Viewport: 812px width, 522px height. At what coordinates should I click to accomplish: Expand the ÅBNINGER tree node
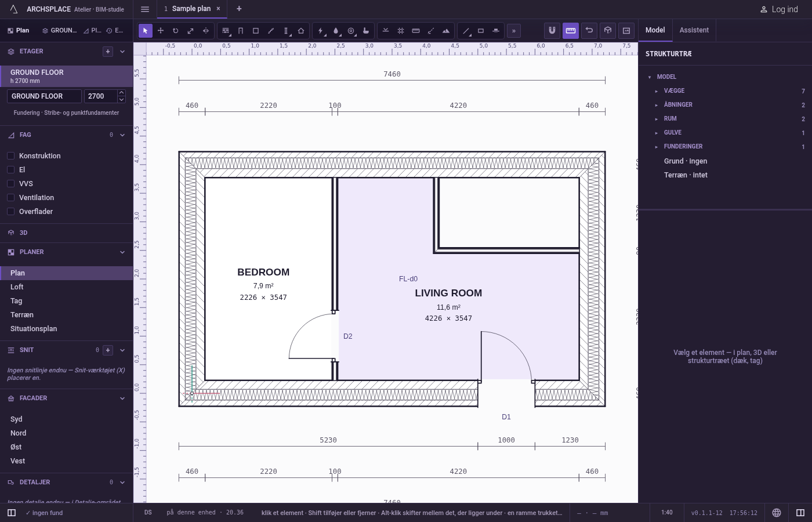pyautogui.click(x=657, y=105)
